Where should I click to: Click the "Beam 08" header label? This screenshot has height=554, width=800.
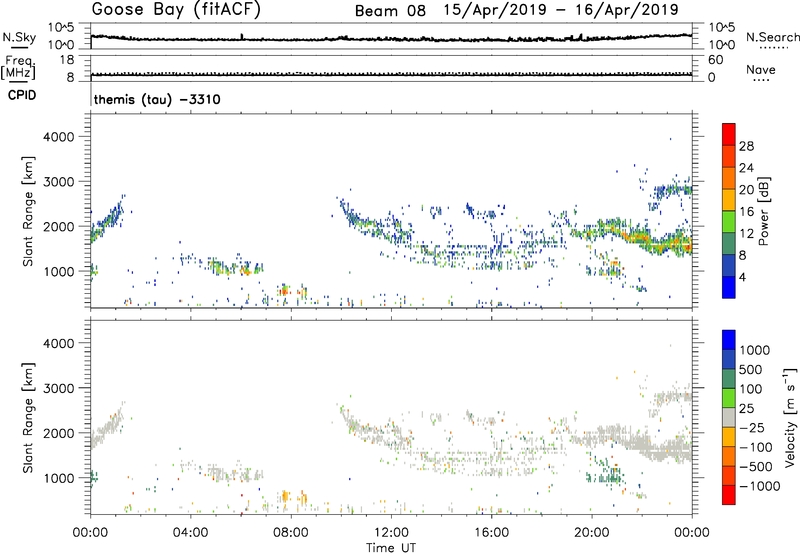[x=390, y=11]
